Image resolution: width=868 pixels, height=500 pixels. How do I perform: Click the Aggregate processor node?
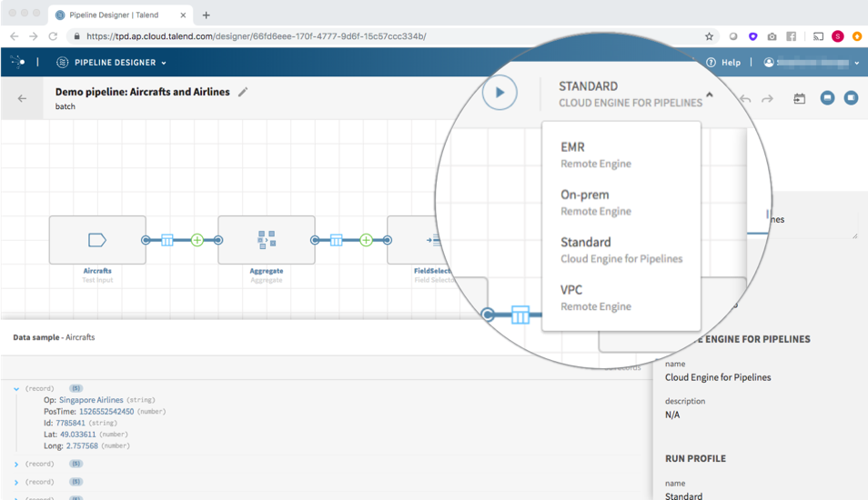267,240
